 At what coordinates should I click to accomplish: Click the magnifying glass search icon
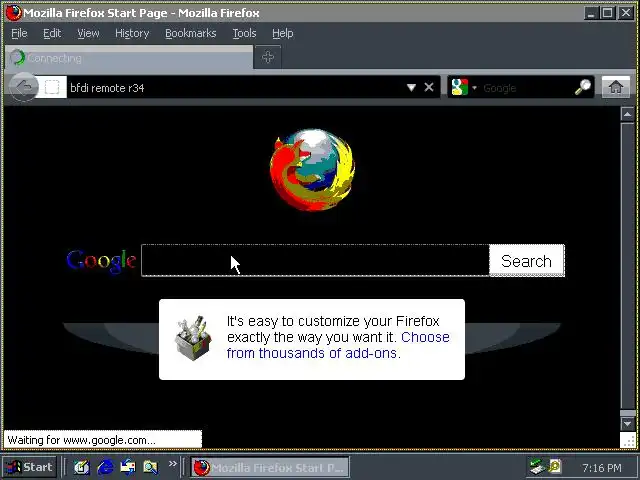[583, 87]
